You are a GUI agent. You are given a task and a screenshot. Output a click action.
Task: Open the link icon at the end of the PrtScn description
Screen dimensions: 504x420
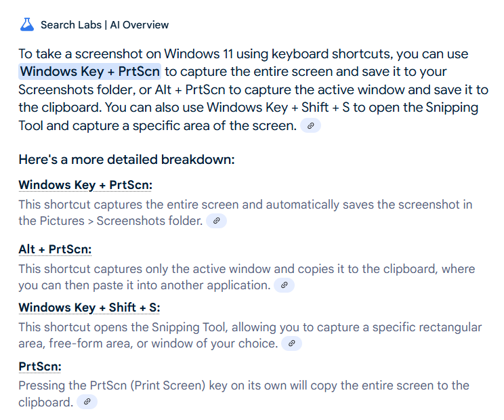pos(86,402)
